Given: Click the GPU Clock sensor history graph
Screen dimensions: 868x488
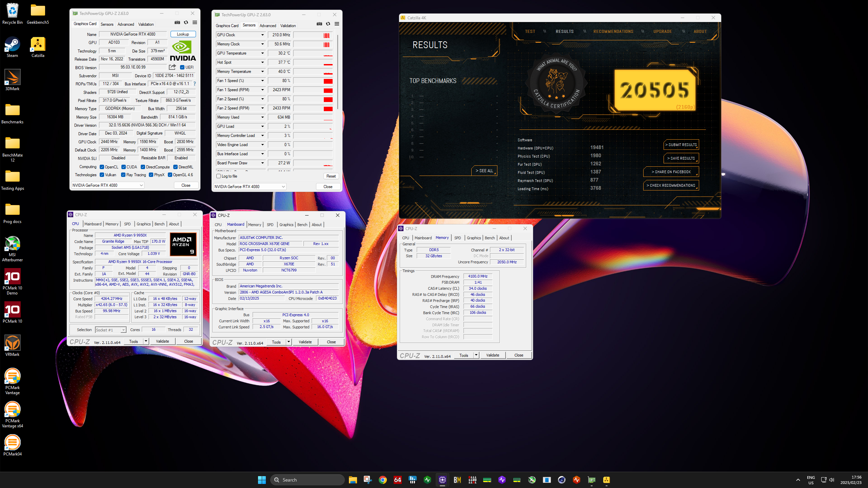Looking at the screenshot, I should pos(313,35).
